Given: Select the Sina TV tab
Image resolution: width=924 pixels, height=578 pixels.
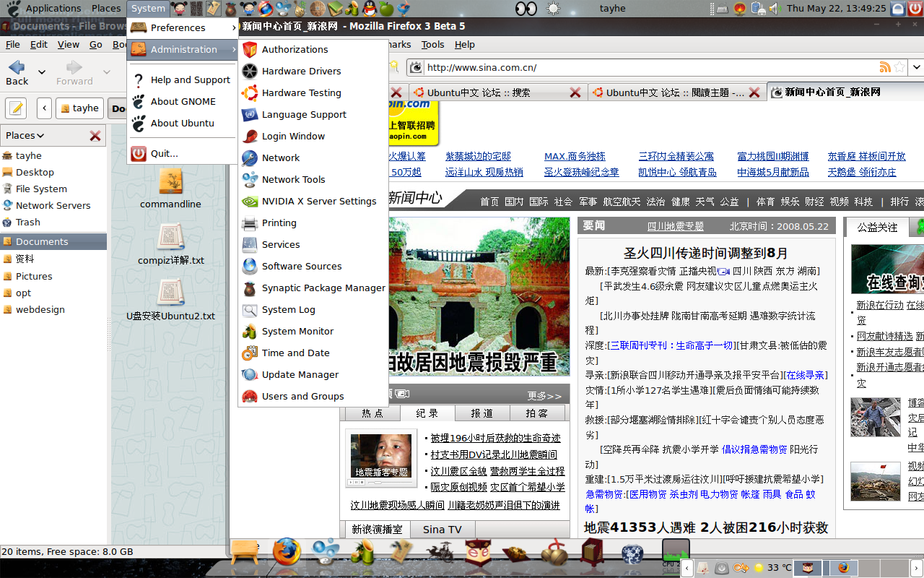Looking at the screenshot, I should coord(443,530).
